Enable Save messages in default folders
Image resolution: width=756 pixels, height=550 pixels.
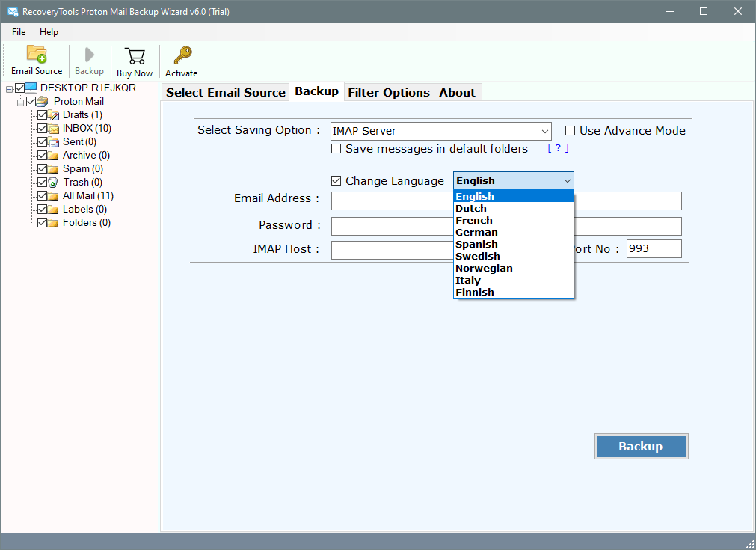pyautogui.click(x=336, y=149)
